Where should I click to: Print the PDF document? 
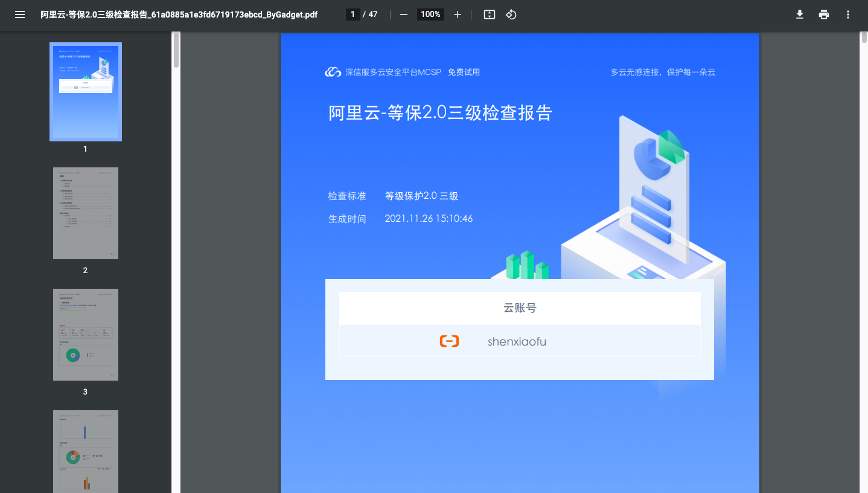pos(824,14)
